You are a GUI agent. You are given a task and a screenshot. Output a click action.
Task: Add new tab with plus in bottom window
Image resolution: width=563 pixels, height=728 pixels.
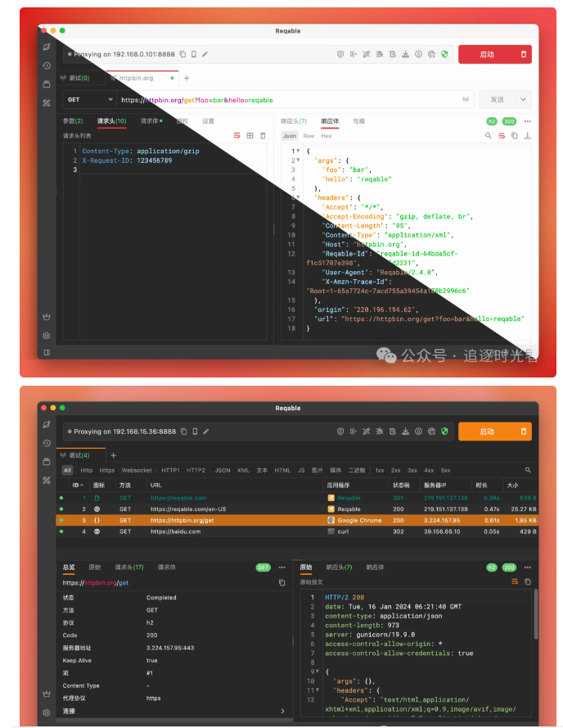click(x=113, y=455)
